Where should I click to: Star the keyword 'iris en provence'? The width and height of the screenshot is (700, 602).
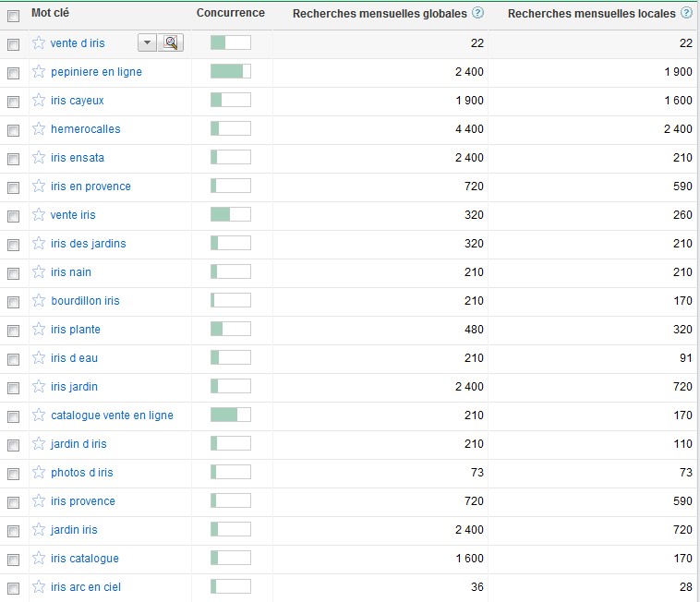39,186
